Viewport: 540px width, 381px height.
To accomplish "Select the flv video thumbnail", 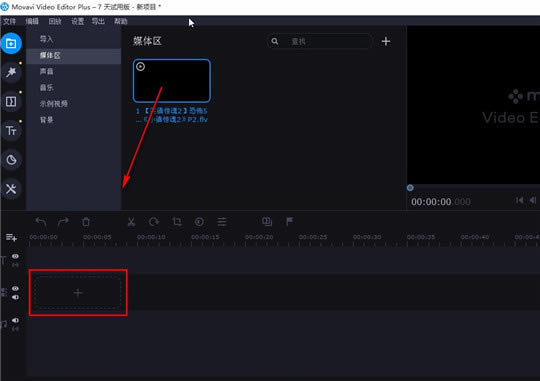I will point(172,81).
